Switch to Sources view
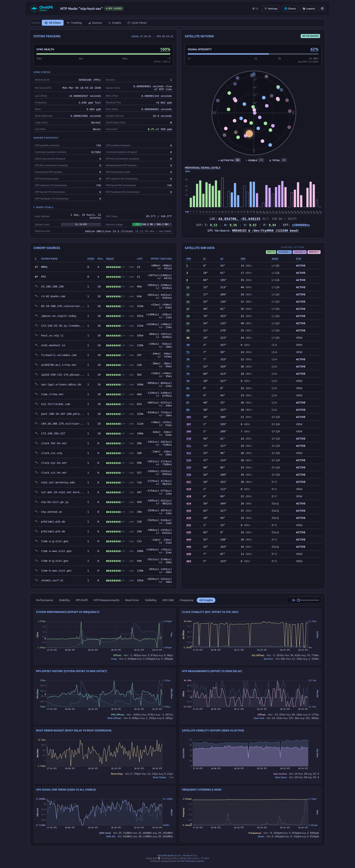 [x=95, y=23]
